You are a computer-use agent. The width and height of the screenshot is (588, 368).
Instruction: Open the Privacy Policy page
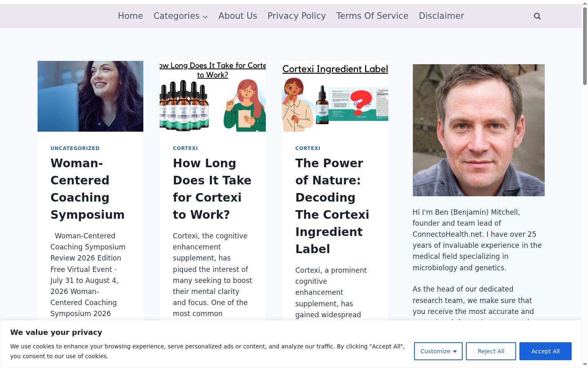296,16
